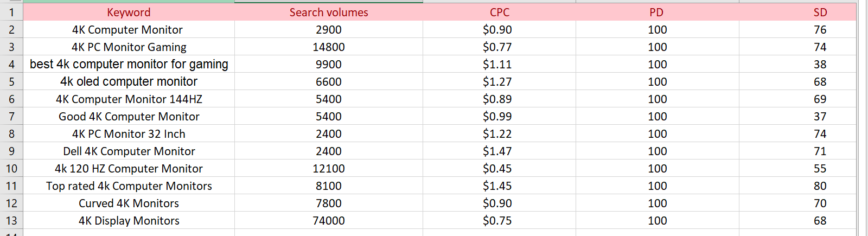
Task: Select the 'Dell 4K Computer Monitor' cell
Action: pos(129,151)
